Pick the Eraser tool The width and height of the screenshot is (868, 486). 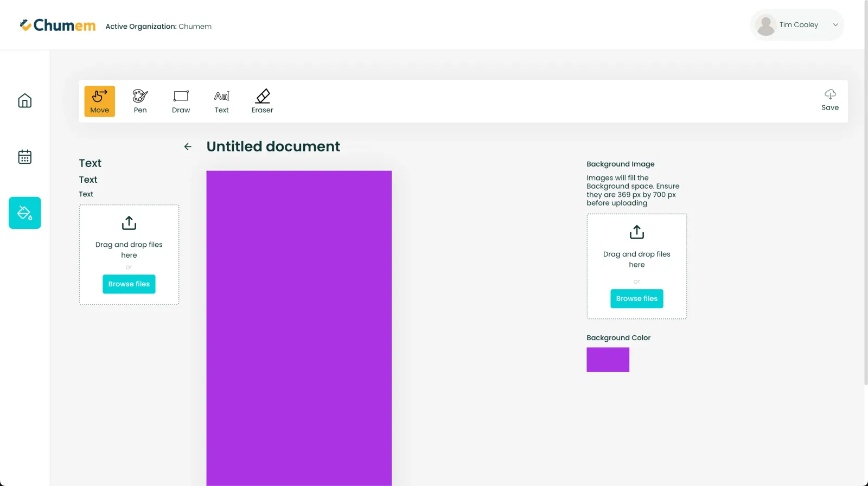click(262, 101)
